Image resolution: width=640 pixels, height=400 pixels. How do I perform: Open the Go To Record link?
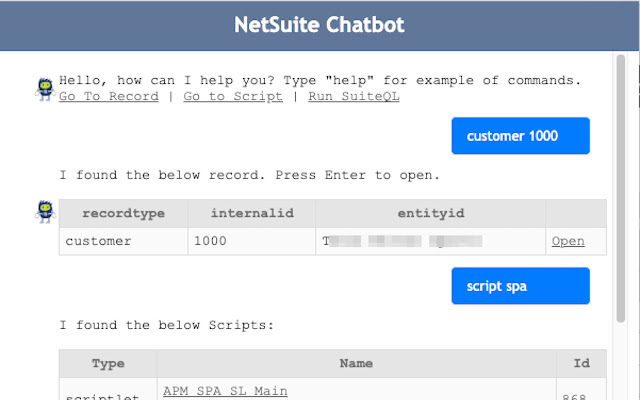pyautogui.click(x=109, y=96)
